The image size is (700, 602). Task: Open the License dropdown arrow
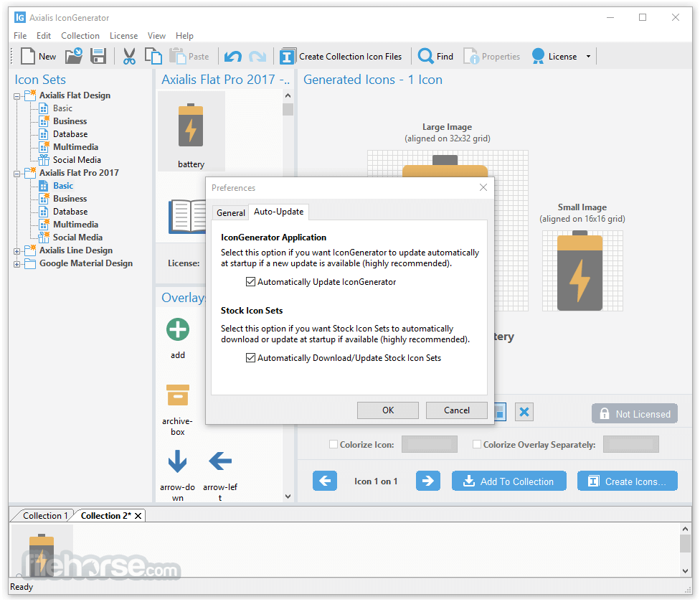click(588, 57)
